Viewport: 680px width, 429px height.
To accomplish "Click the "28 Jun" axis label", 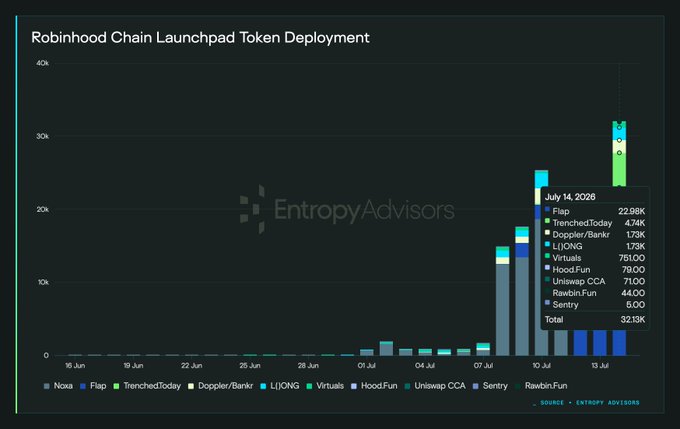I will (308, 366).
